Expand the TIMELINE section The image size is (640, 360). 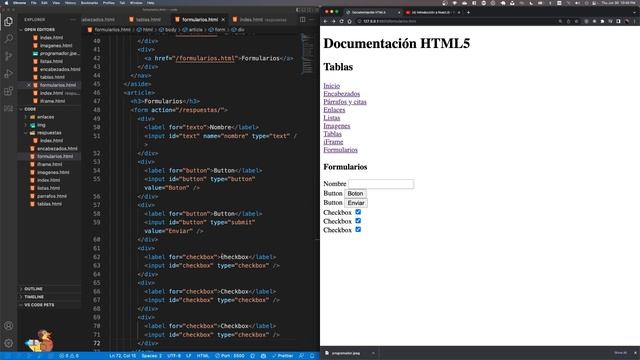pyautogui.click(x=34, y=297)
